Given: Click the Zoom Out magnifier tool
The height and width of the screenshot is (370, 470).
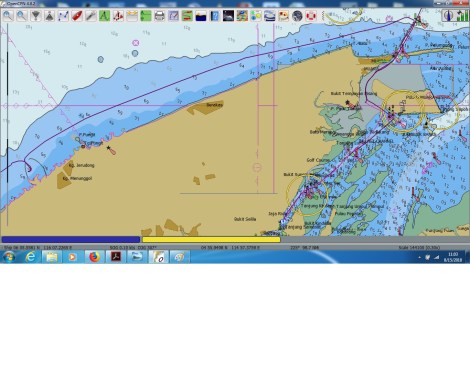Looking at the screenshot, I should 22,16.
